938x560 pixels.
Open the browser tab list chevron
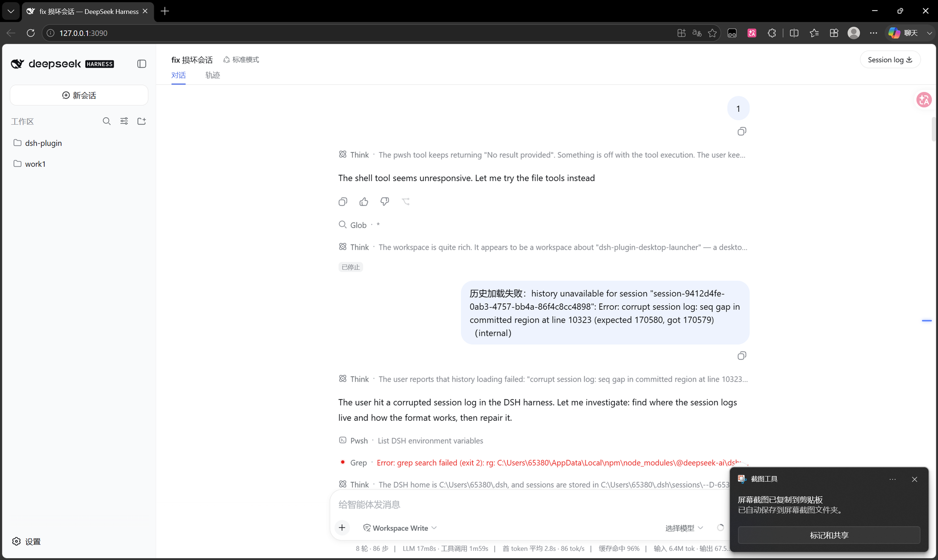coord(11,11)
